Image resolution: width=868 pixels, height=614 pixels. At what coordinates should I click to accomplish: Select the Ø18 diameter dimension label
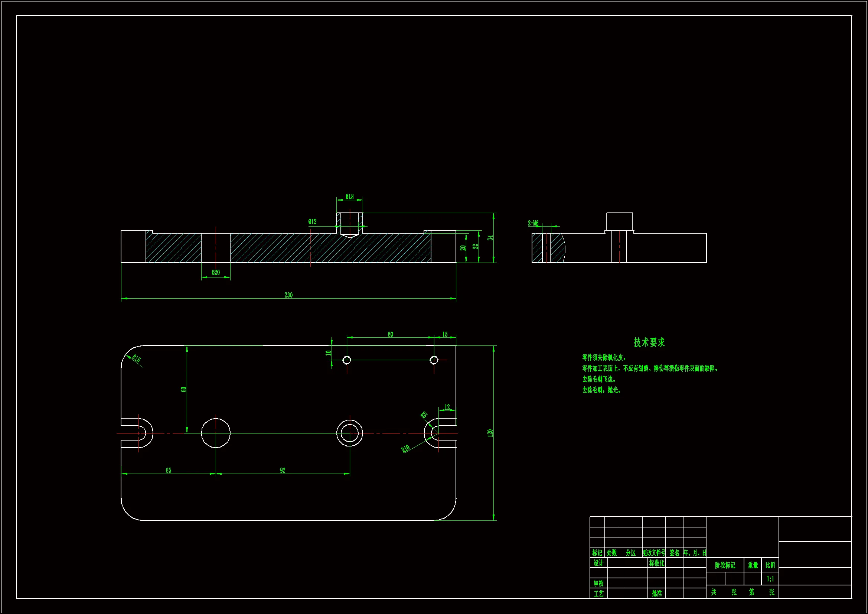coord(349,197)
